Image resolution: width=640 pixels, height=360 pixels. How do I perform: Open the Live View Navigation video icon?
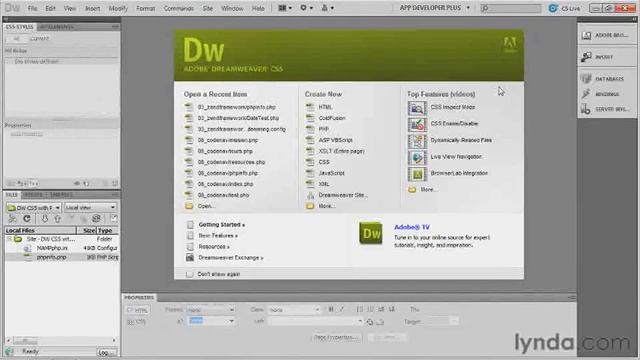pos(417,158)
